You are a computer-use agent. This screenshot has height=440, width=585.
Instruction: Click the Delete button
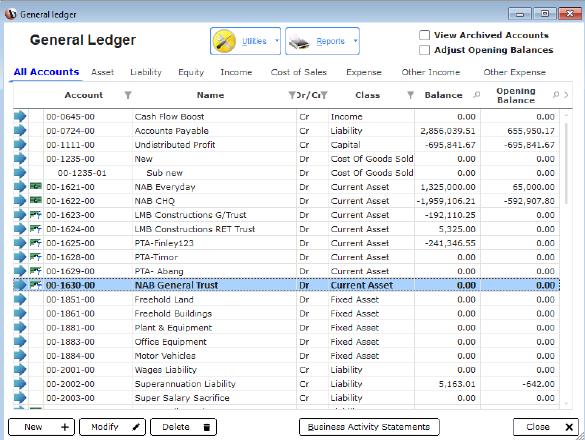(x=183, y=427)
